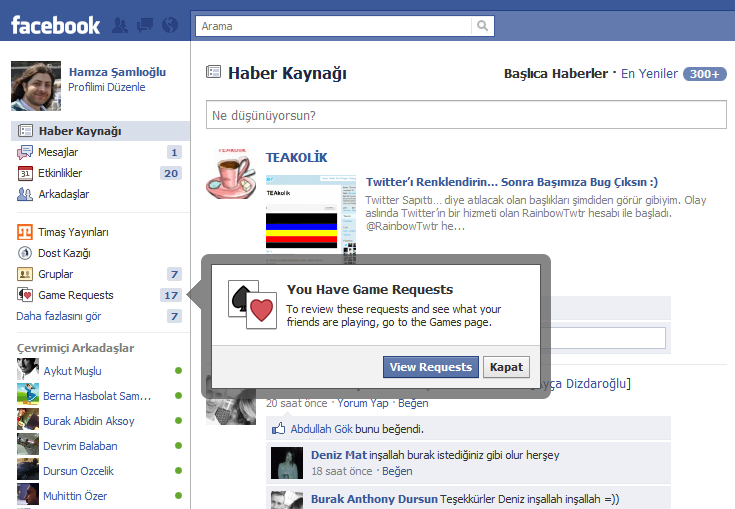Open Hamza Şamlıoğlu profile photo

pyautogui.click(x=36, y=86)
